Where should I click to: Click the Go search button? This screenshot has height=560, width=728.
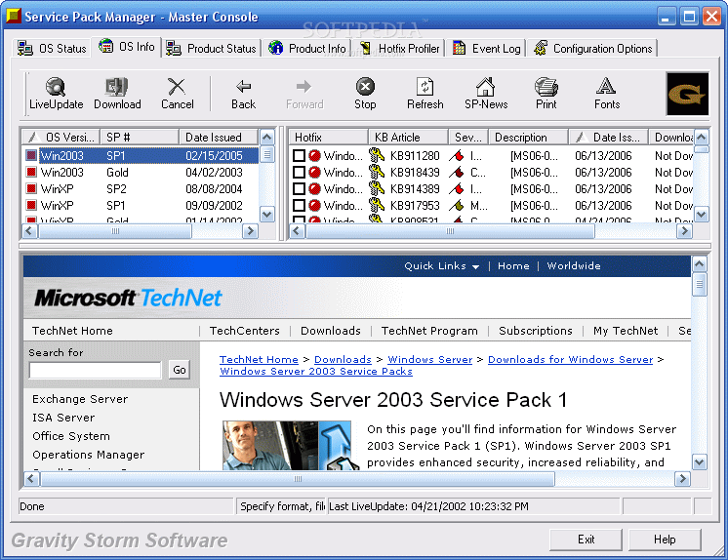[x=180, y=370]
